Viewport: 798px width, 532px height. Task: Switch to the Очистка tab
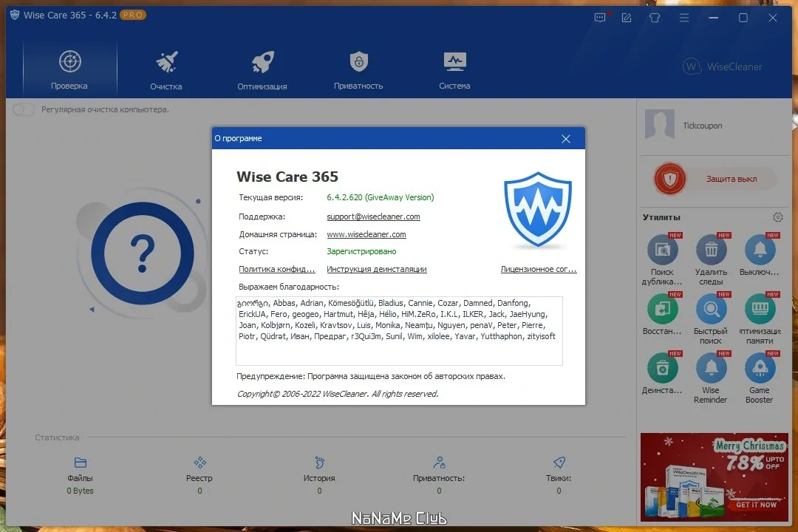pos(166,69)
